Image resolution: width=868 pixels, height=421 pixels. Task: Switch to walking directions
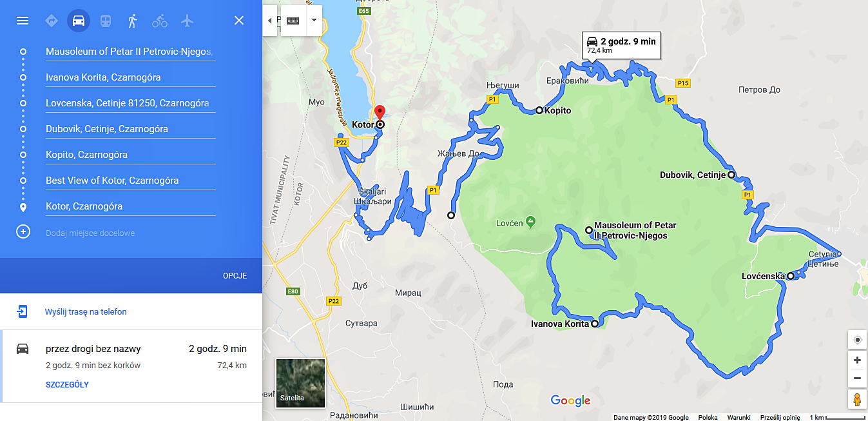(132, 21)
